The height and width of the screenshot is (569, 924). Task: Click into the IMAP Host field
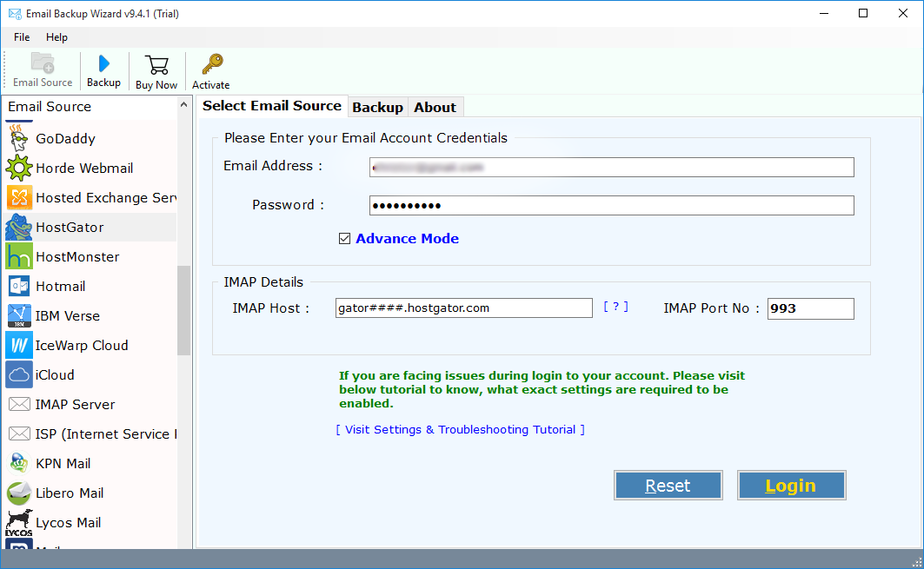pyautogui.click(x=464, y=308)
